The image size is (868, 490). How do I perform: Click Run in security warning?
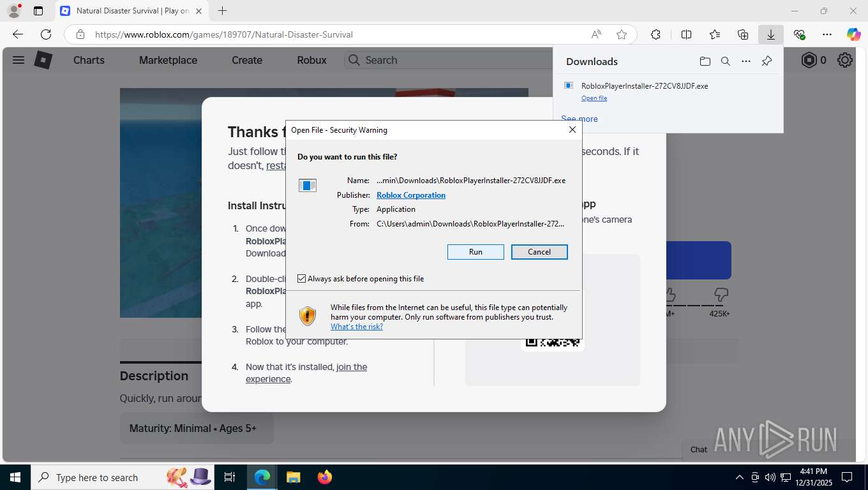[x=475, y=252]
